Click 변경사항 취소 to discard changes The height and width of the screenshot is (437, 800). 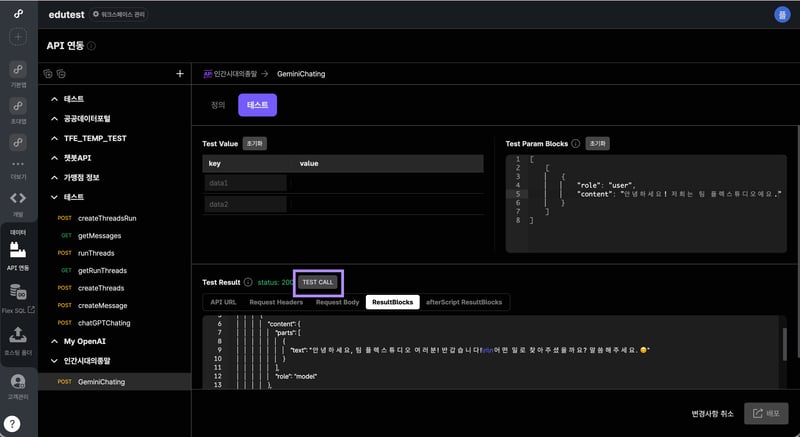712,414
